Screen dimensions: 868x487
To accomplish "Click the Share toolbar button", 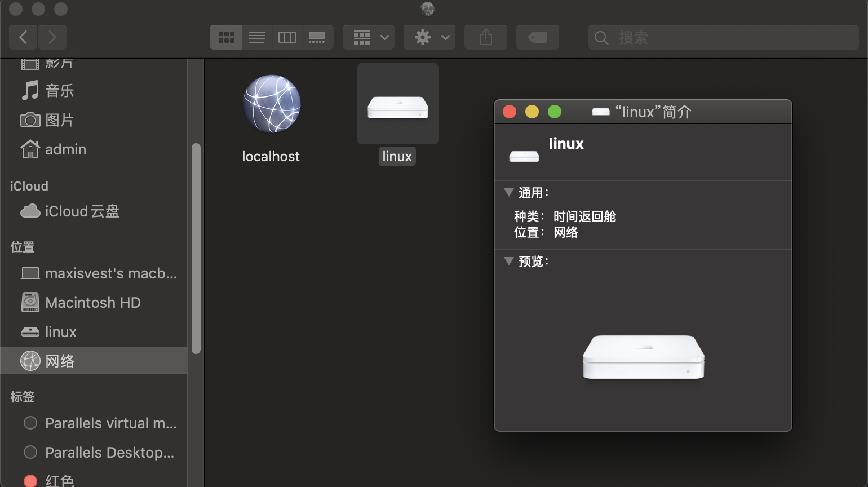I will pyautogui.click(x=485, y=37).
